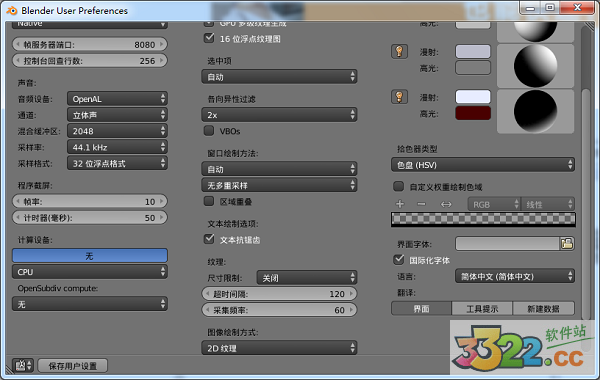Click the 超时间隔 120 field
The image size is (600, 380).
point(279,294)
